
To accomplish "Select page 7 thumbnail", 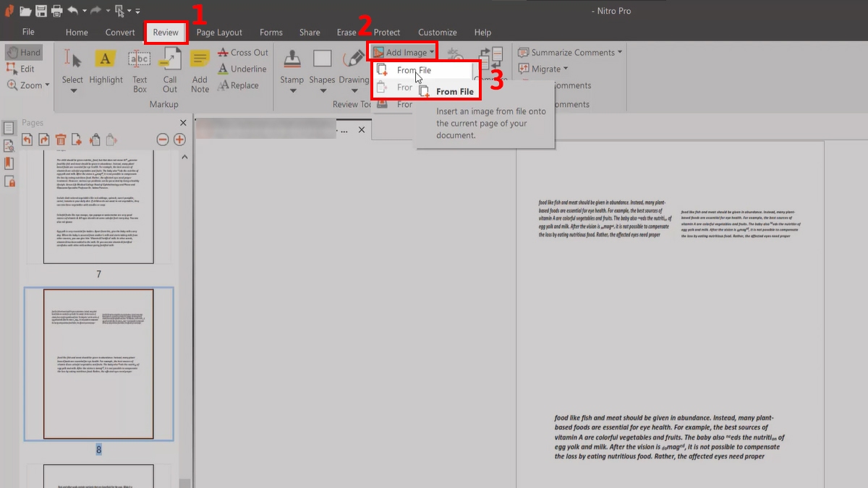I will 98,207.
